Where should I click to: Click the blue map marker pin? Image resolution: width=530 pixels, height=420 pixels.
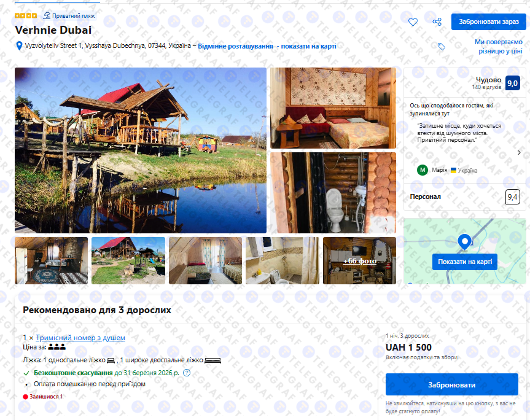coord(464,242)
